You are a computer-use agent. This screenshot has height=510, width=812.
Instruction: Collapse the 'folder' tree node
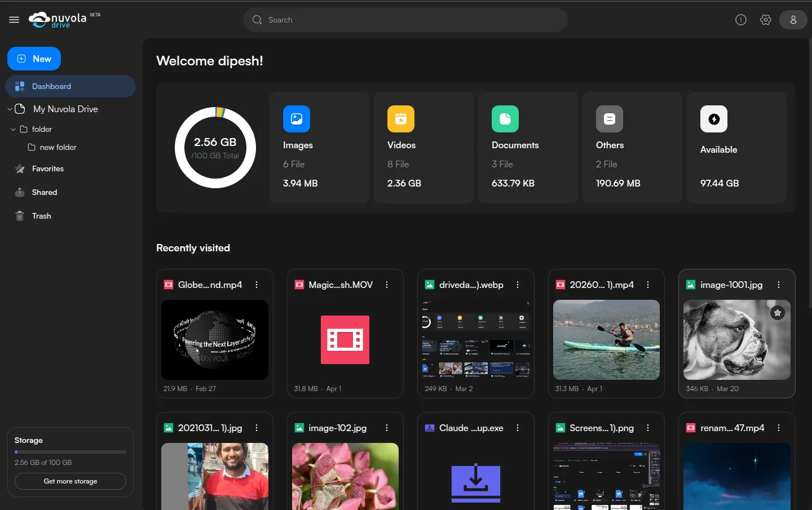(x=13, y=130)
